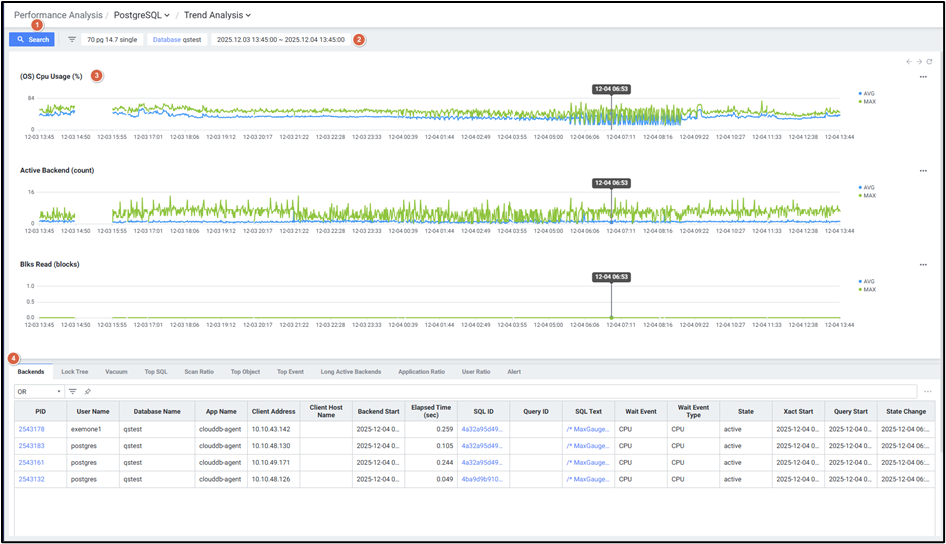Viewport: 946px width, 544px height.
Task: Toggle MAX series in Active Backend legend
Action: (866, 196)
